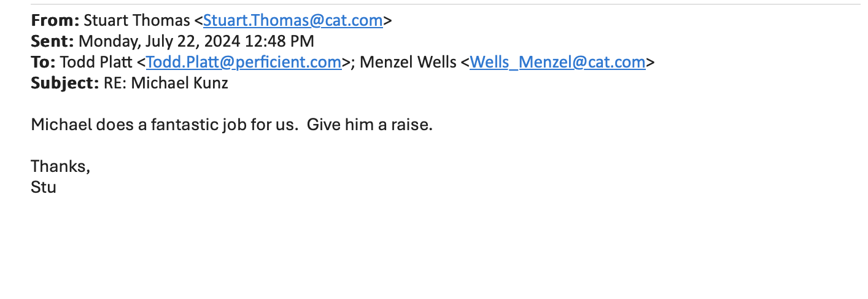Click the sentence "Give him a raise."
This screenshot has height=299, width=868.
(370, 125)
